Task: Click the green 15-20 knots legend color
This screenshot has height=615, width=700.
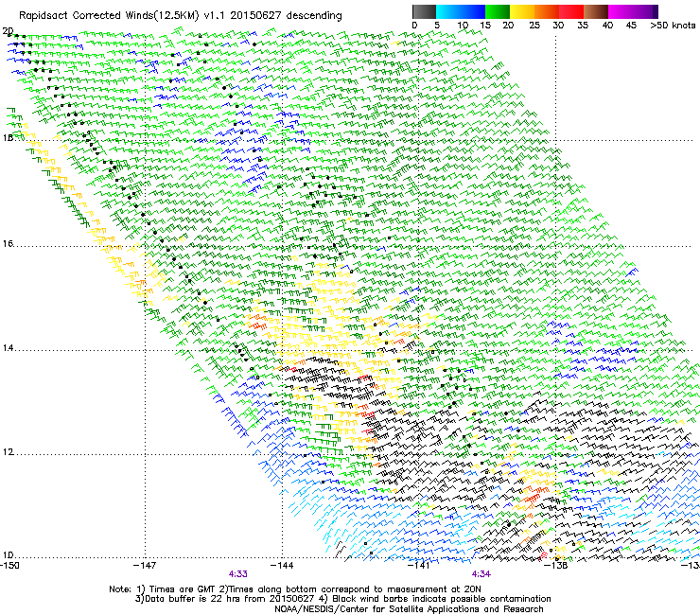Action: 498,11
